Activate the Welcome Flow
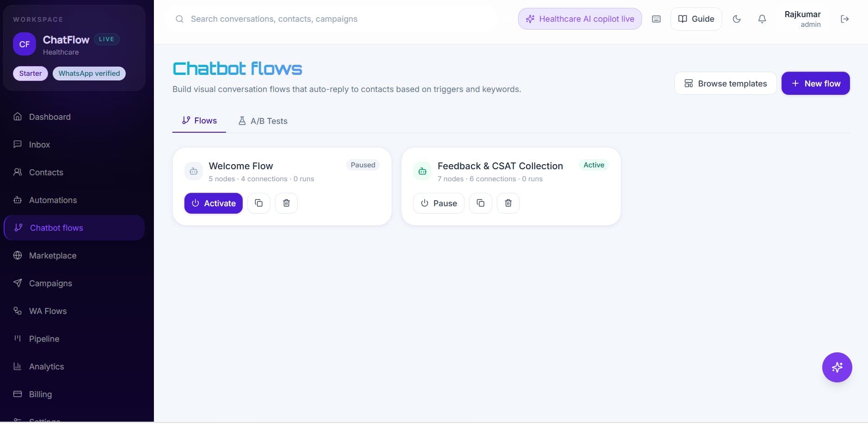The height and width of the screenshot is (424, 868). [214, 203]
